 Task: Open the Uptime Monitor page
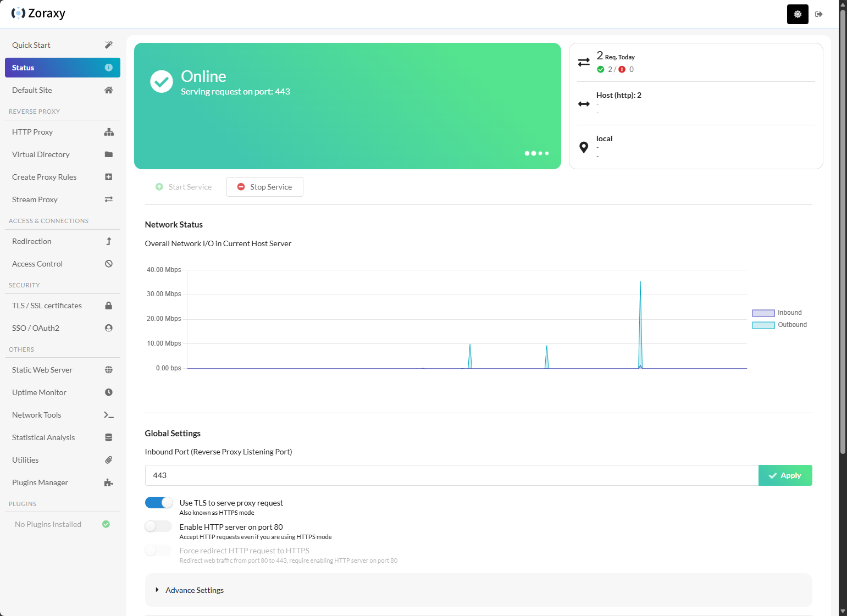click(x=63, y=392)
